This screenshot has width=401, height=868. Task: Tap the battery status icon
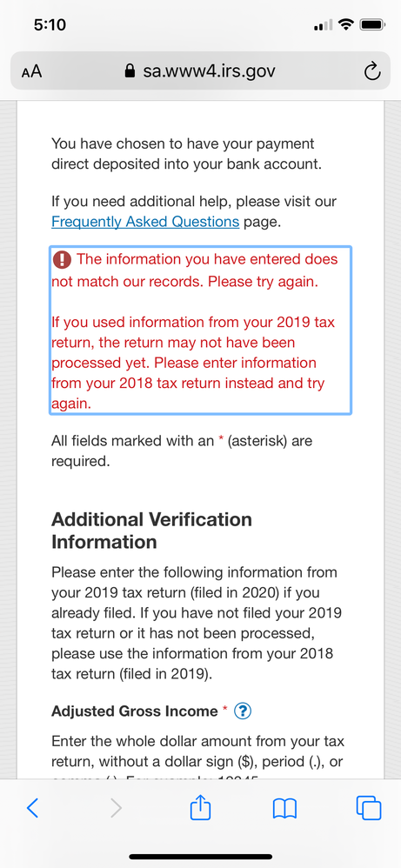click(372, 25)
